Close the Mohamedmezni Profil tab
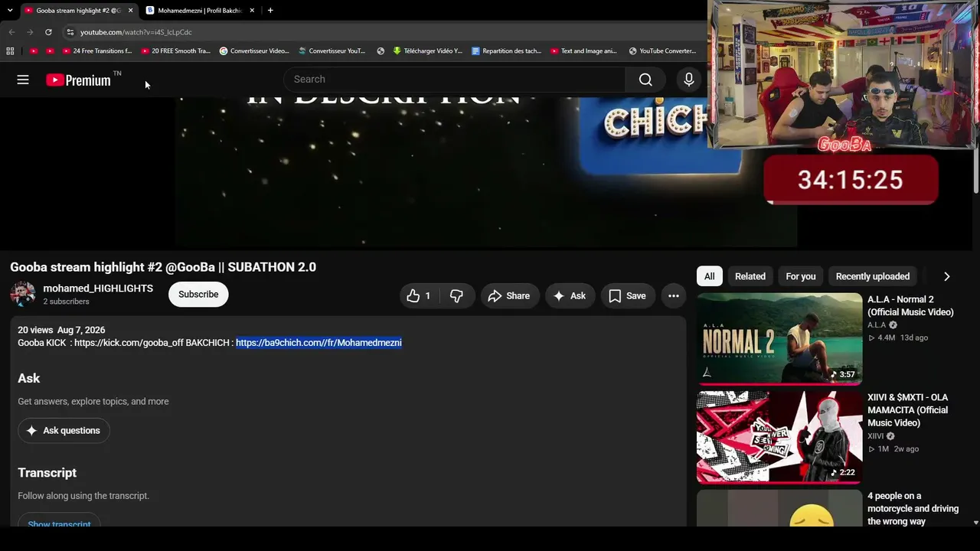Viewport: 980px width, 551px height. click(x=252, y=11)
